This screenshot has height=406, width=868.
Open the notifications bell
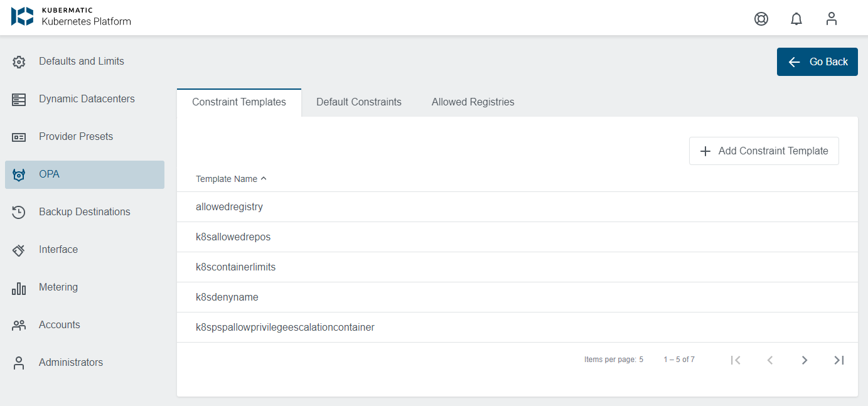(796, 19)
